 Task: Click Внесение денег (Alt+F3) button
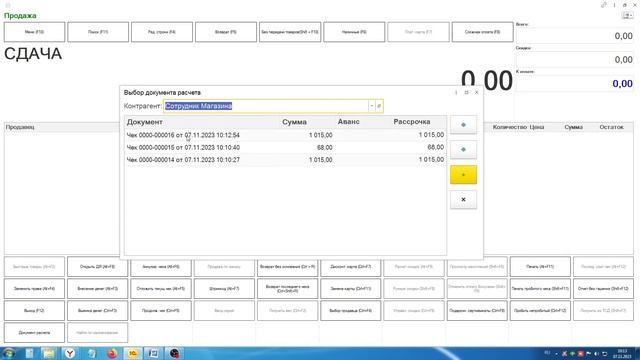[x=98, y=289]
